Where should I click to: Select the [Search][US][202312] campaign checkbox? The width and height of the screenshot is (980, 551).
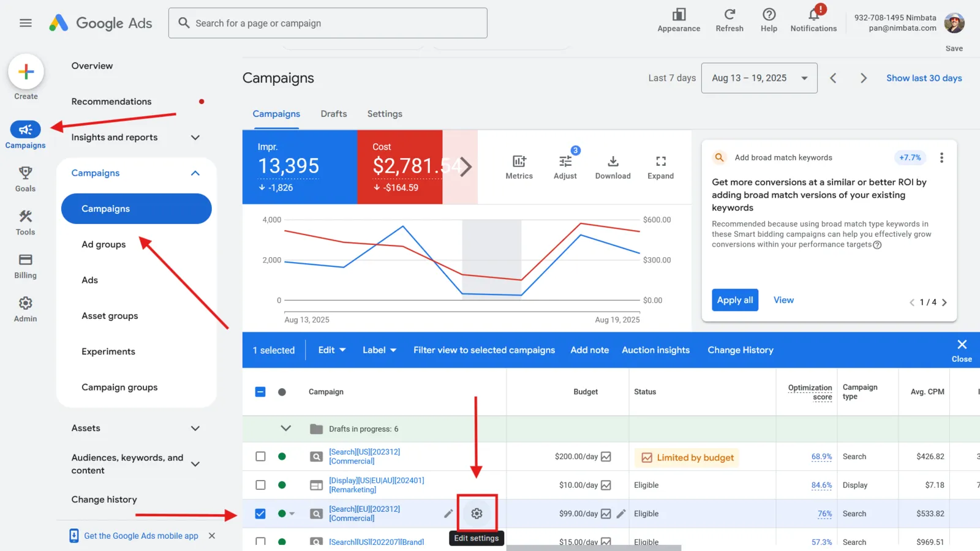(x=260, y=456)
